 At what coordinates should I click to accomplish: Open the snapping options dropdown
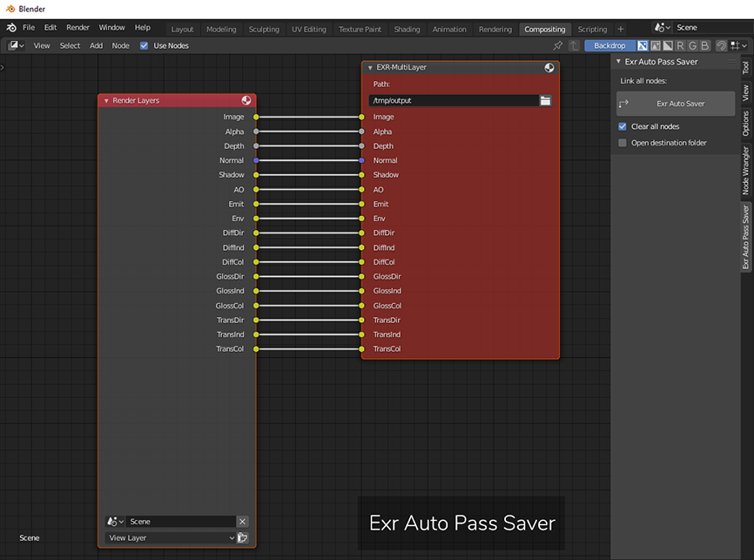(738, 45)
